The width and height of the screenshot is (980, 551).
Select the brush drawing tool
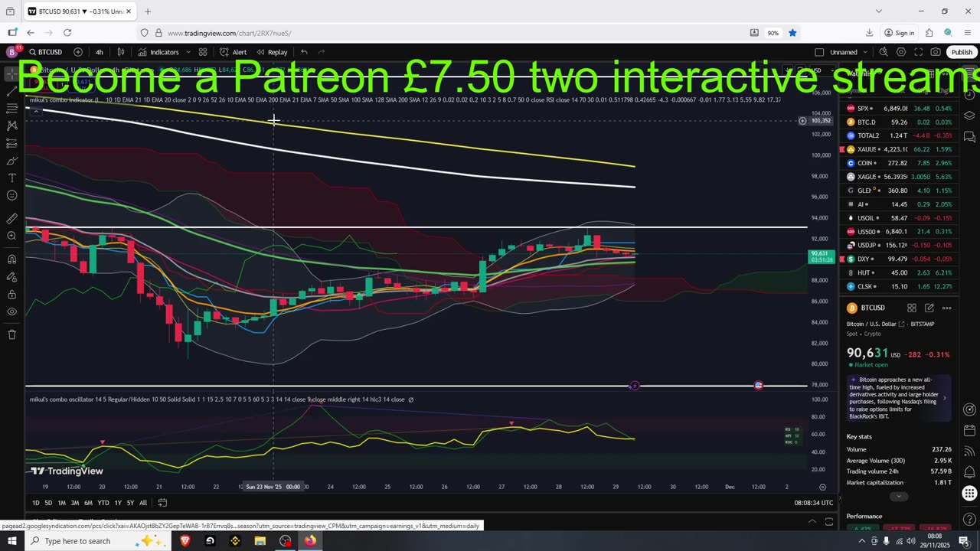point(11,161)
